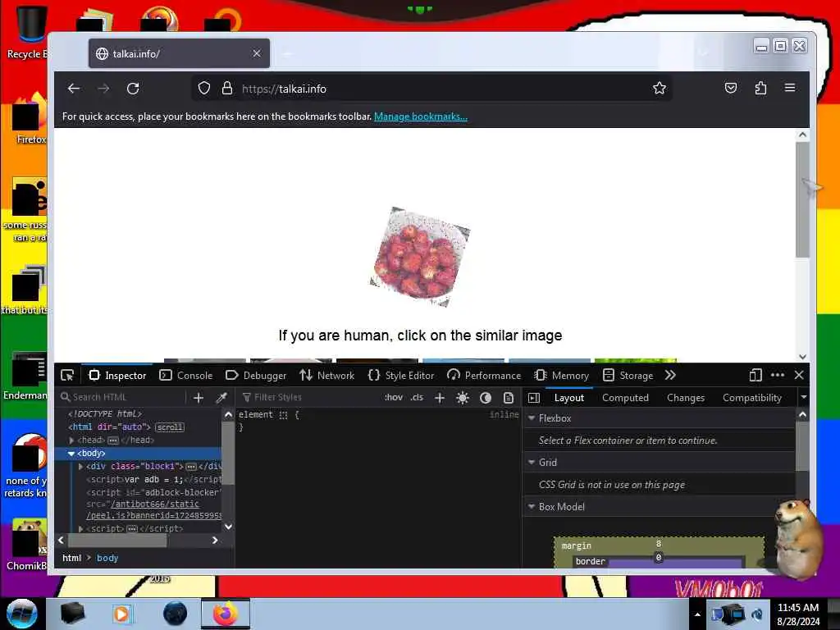Image resolution: width=840 pixels, height=630 pixels.
Task: Toggle the three-pane inspector sidebar icon
Action: point(533,398)
